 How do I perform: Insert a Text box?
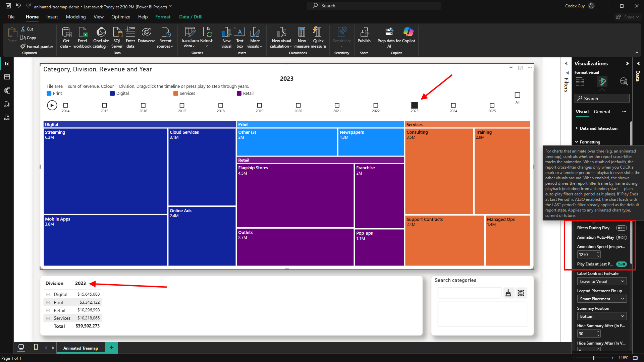tap(239, 37)
